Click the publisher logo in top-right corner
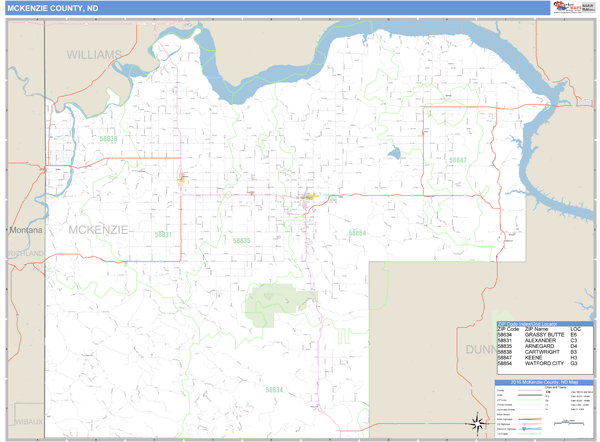Image resolution: width=600 pixels, height=442 pixels. click(x=571, y=7)
